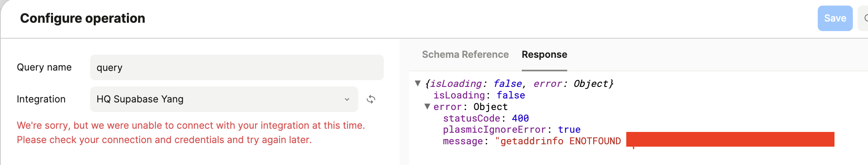Click the isLoading false property row
The image size is (868, 165).
pyautogui.click(x=479, y=95)
